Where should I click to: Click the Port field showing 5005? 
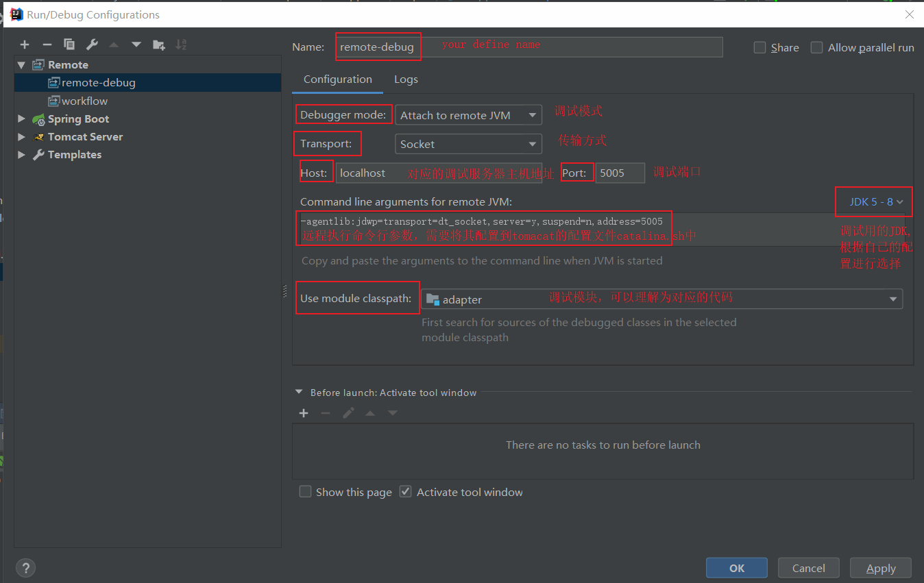click(620, 173)
